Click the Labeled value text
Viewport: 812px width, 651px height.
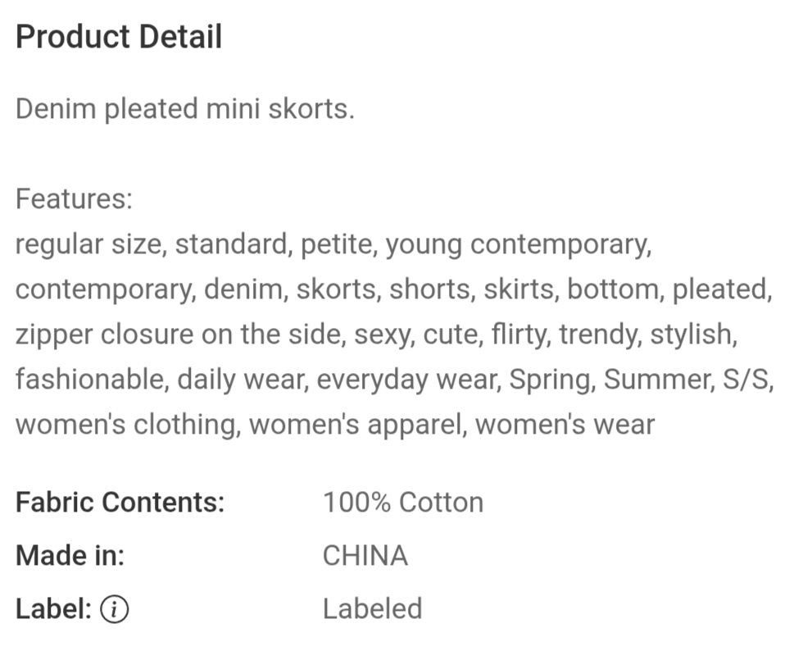click(x=372, y=608)
